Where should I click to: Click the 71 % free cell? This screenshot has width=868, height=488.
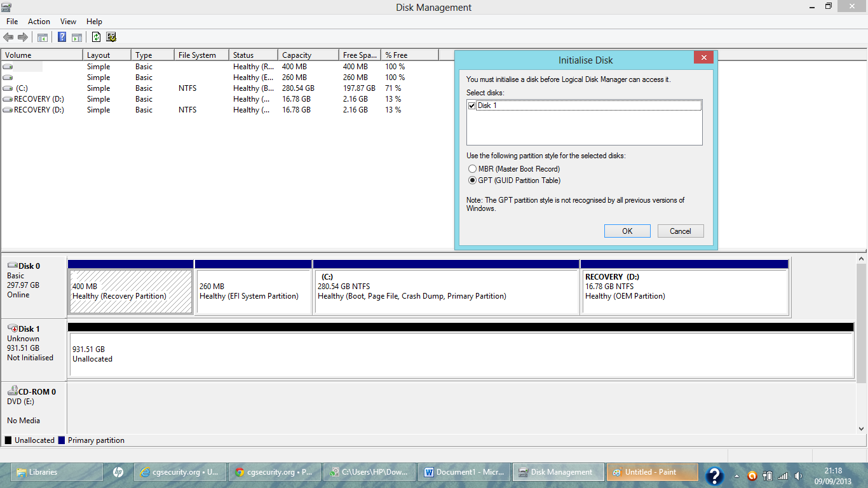pos(393,88)
